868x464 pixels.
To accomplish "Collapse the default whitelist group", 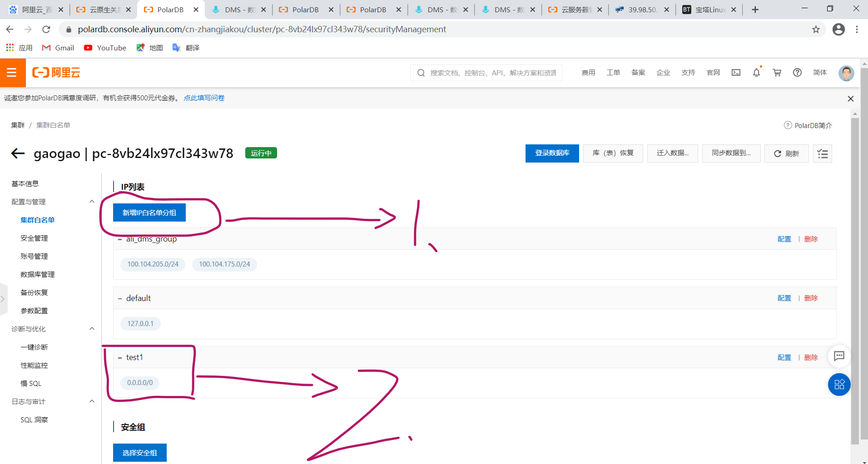I will 120,299.
